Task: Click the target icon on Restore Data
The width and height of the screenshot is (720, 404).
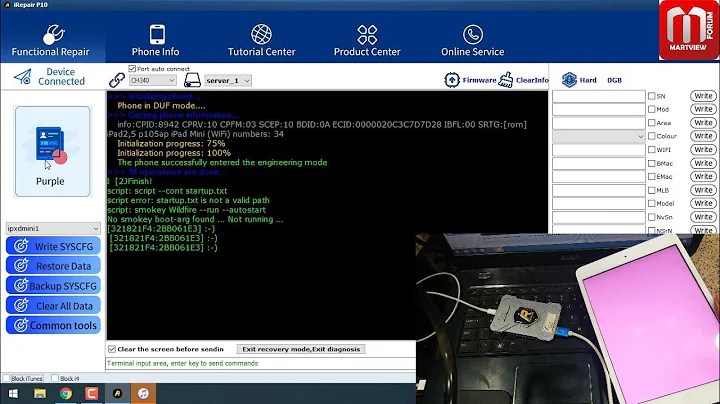Action: (21, 266)
